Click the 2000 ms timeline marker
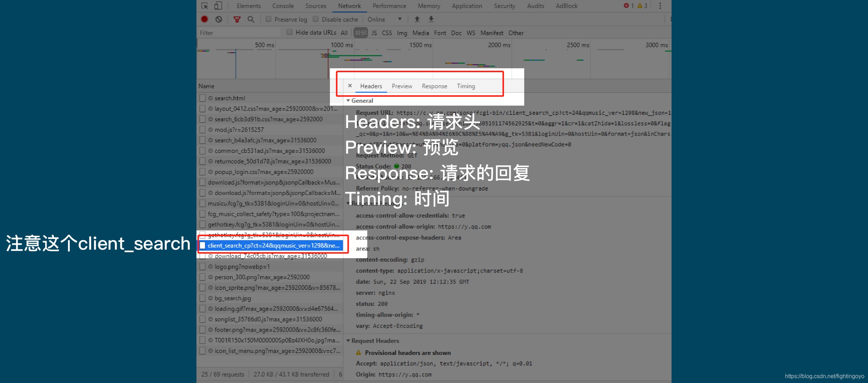Viewport: 868px width, 383px height. tap(499, 45)
